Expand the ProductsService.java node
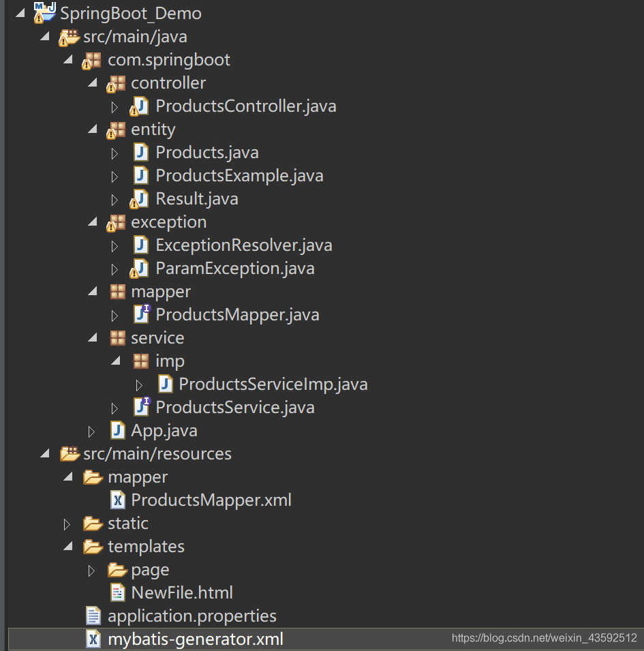 (x=114, y=409)
